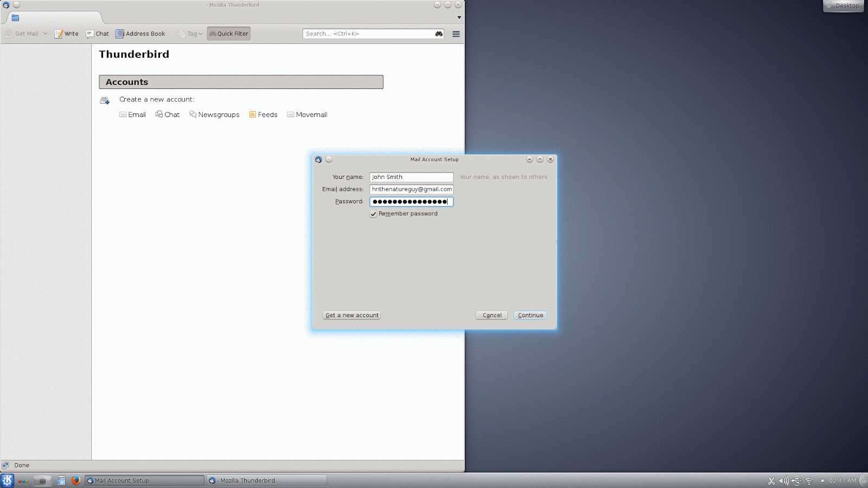Click the Email address field

tap(411, 189)
